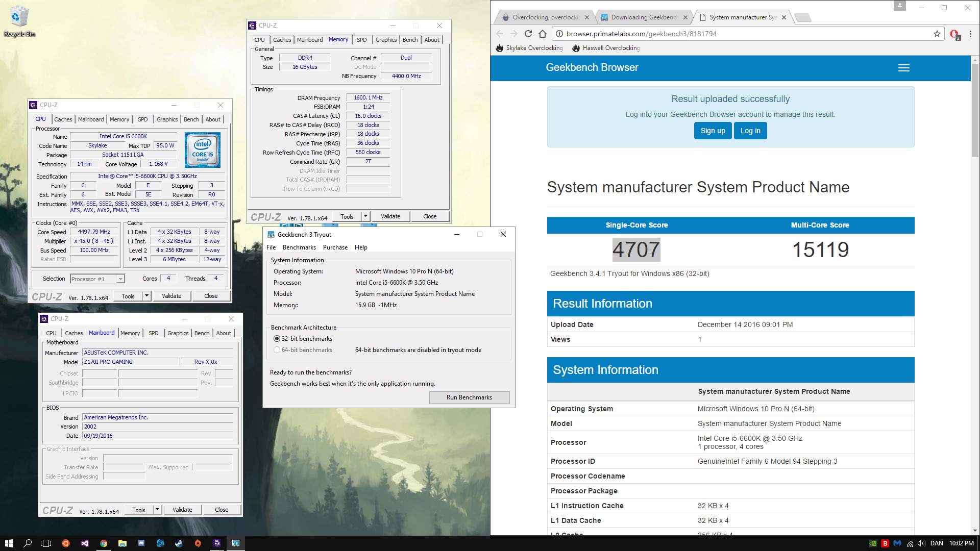Open Bitdefender tray icon
The width and height of the screenshot is (980, 551).
coord(885,543)
